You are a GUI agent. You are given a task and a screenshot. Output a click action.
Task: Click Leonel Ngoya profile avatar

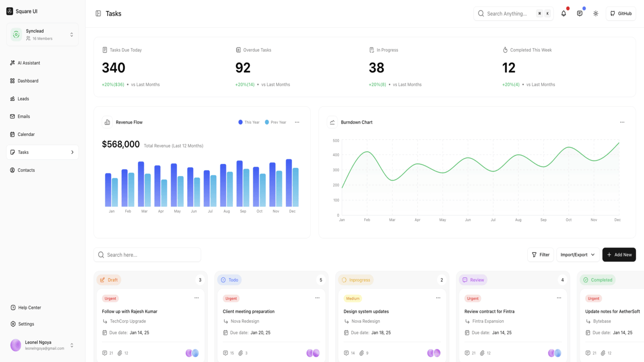(x=16, y=345)
